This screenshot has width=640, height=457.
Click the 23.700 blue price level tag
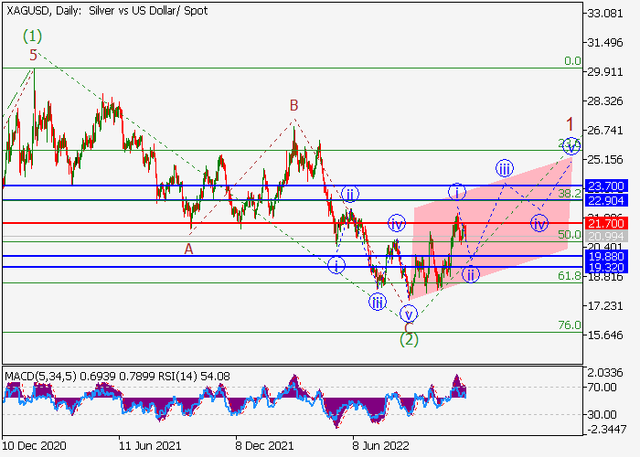click(x=608, y=186)
